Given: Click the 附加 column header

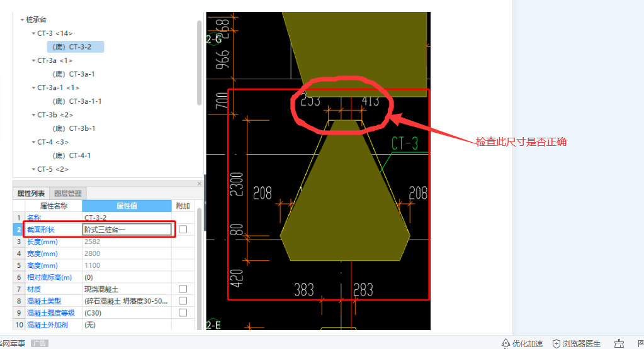Looking at the screenshot, I should tap(183, 206).
